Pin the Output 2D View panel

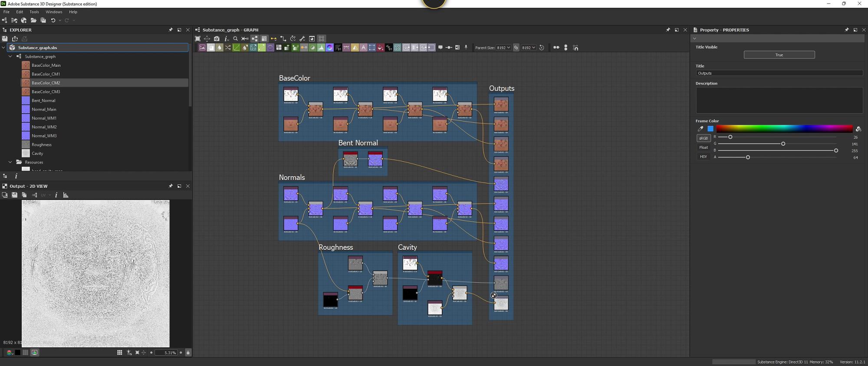(171, 186)
